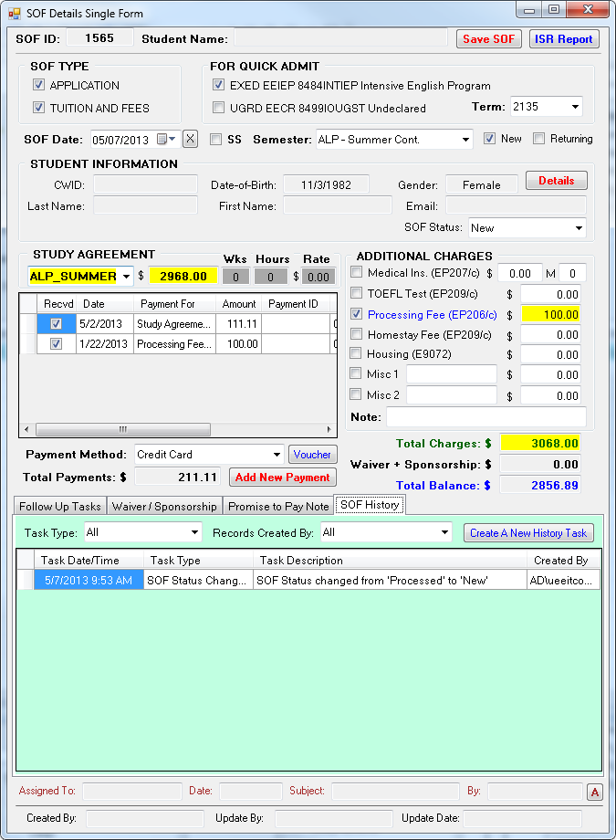Open the SOF Date calendar picker
The width and height of the screenshot is (616, 840).
(x=166, y=140)
